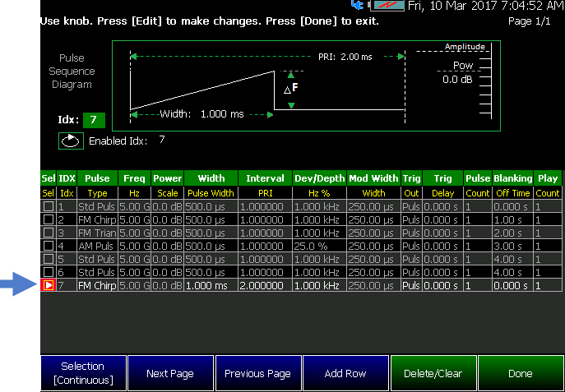Click the Width: 1.000 ms label in the diagram
565x392 pixels.
tap(201, 114)
